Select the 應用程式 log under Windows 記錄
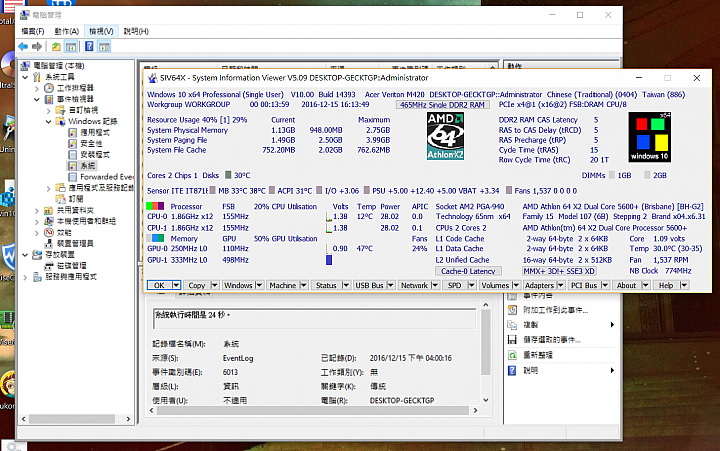Image resolution: width=720 pixels, height=451 pixels. click(95, 132)
